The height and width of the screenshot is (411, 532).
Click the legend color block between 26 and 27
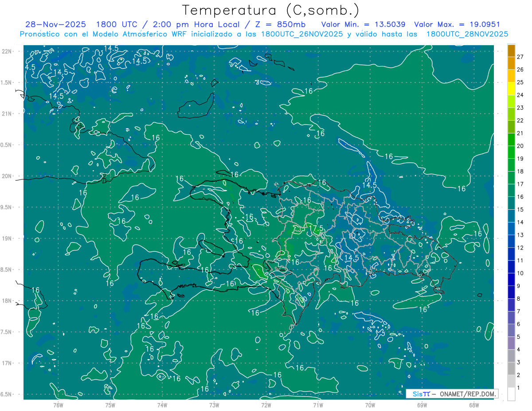pos(511,63)
